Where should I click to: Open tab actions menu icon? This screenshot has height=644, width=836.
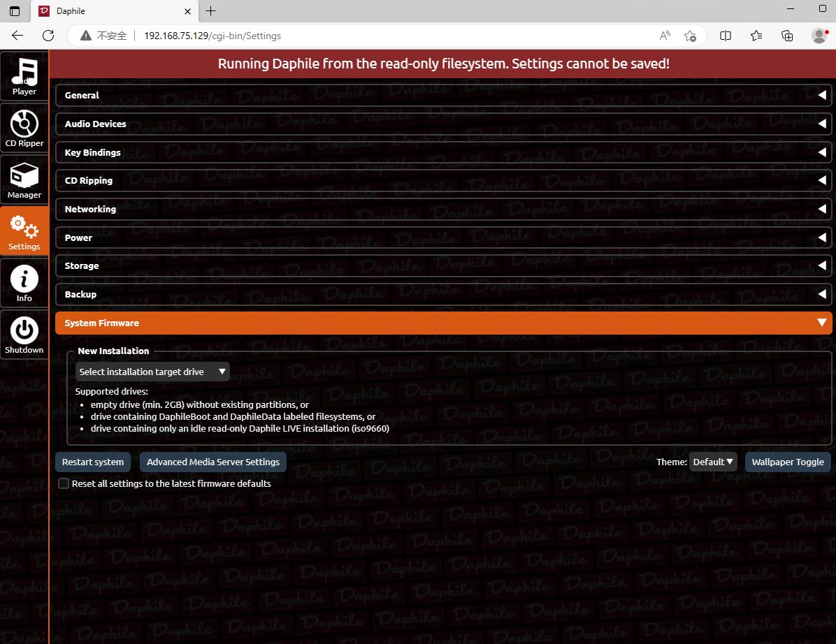pyautogui.click(x=15, y=11)
